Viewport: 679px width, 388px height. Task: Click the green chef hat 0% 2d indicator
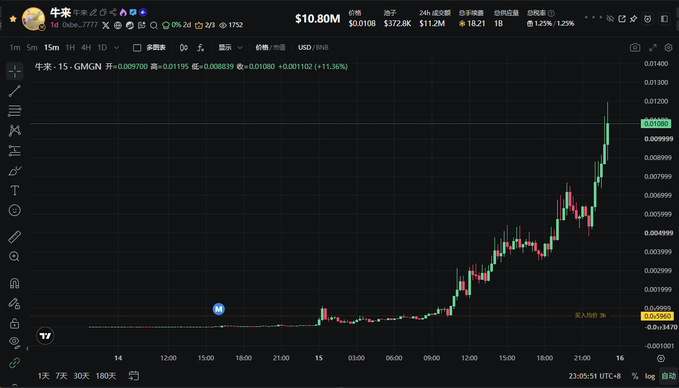point(176,25)
